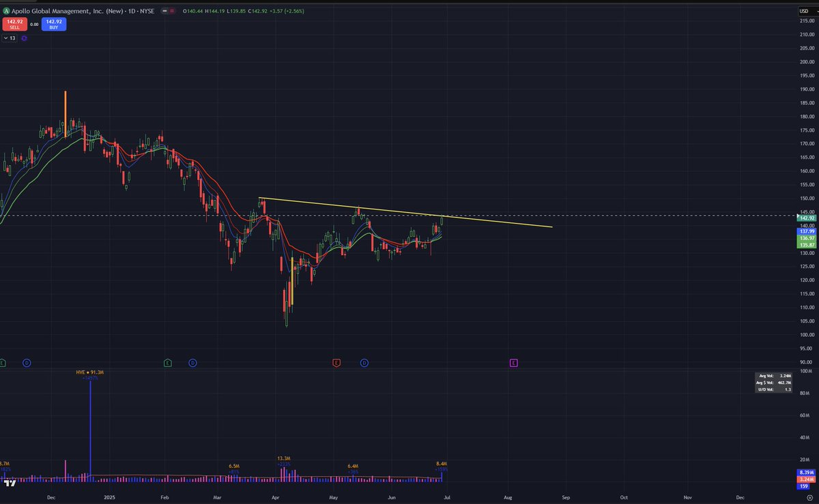This screenshot has width=819, height=504.
Task: Click the 215.00 price scale label
Action: point(807,22)
